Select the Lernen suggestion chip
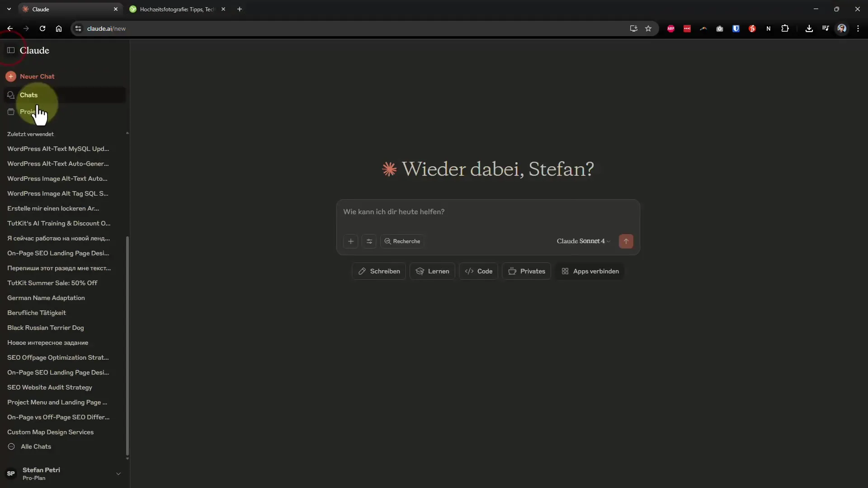 click(432, 271)
